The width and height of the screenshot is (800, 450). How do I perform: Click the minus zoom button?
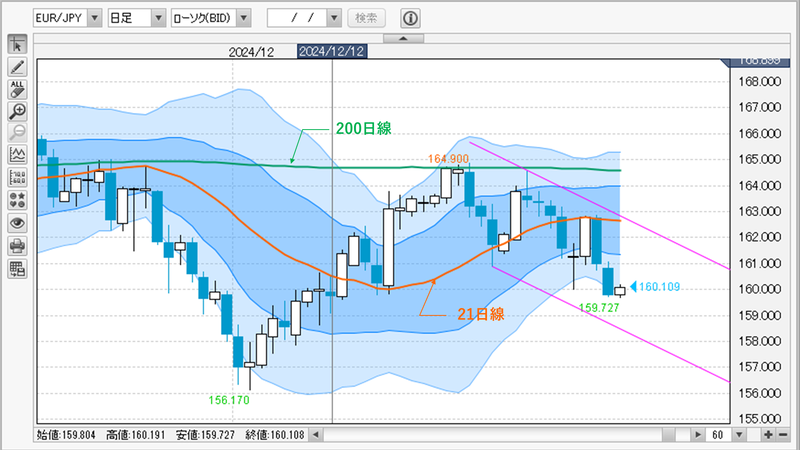coord(783,435)
